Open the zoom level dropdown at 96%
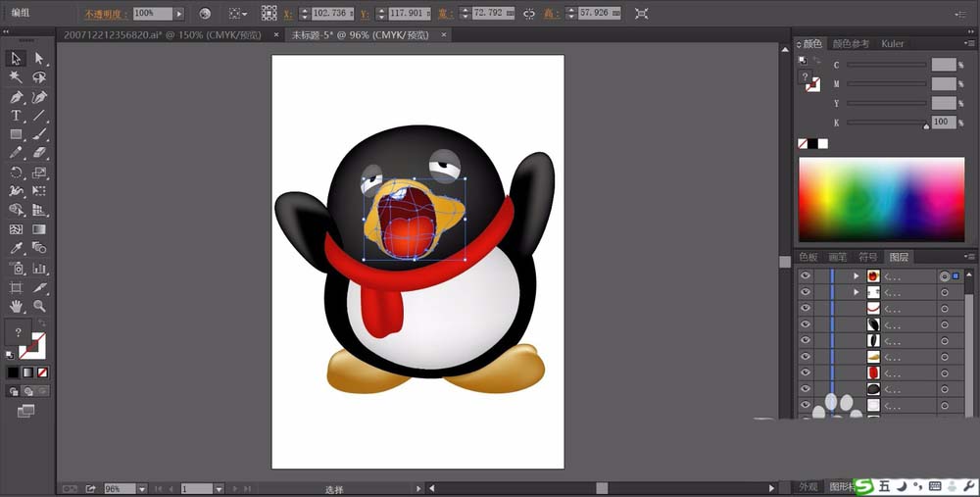This screenshot has width=980, height=497. 142,489
